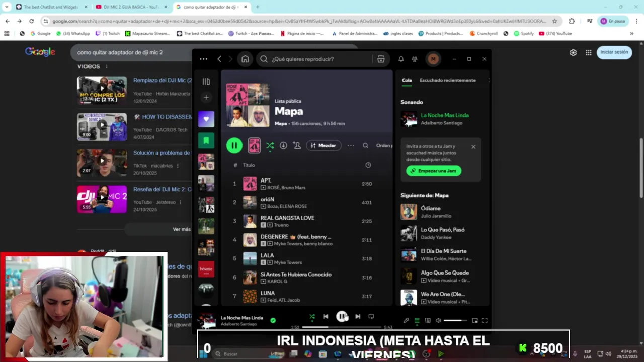Pause playback in bottom player bar
Image resolution: width=644 pixels, height=362 pixels.
pyautogui.click(x=342, y=316)
